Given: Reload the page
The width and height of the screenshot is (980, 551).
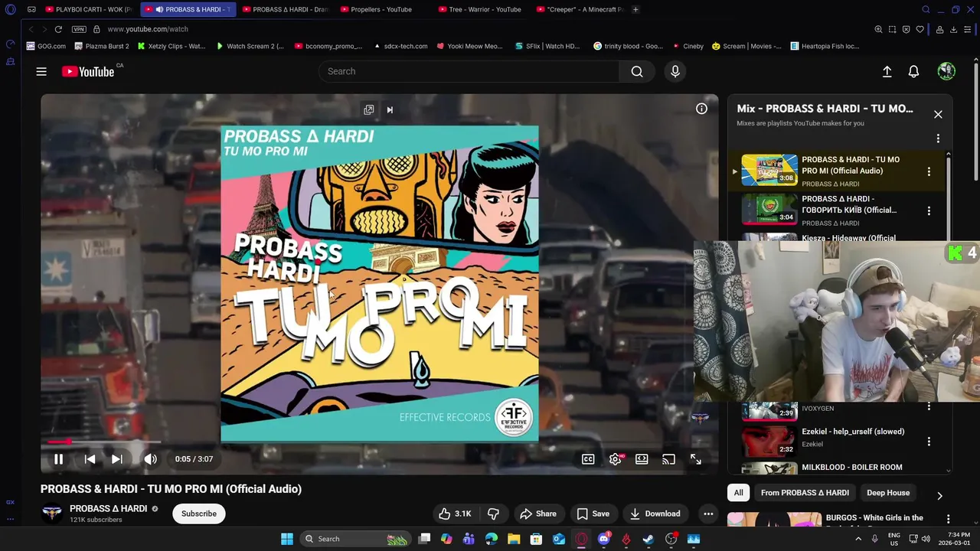Looking at the screenshot, I should click(x=58, y=29).
